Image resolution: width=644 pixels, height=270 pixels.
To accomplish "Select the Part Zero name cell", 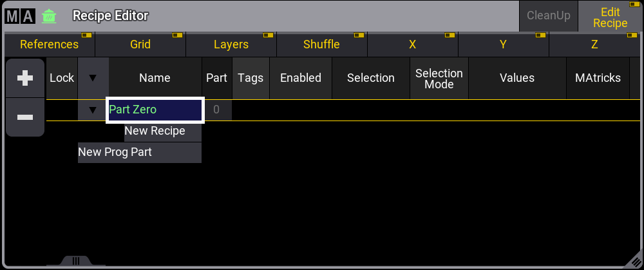I will (x=155, y=110).
